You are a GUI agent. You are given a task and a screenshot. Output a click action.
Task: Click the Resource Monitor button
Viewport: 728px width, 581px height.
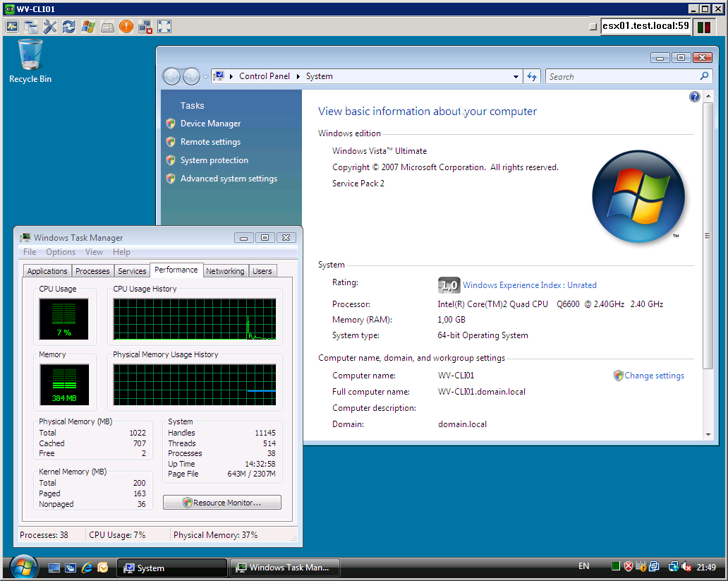(x=222, y=503)
